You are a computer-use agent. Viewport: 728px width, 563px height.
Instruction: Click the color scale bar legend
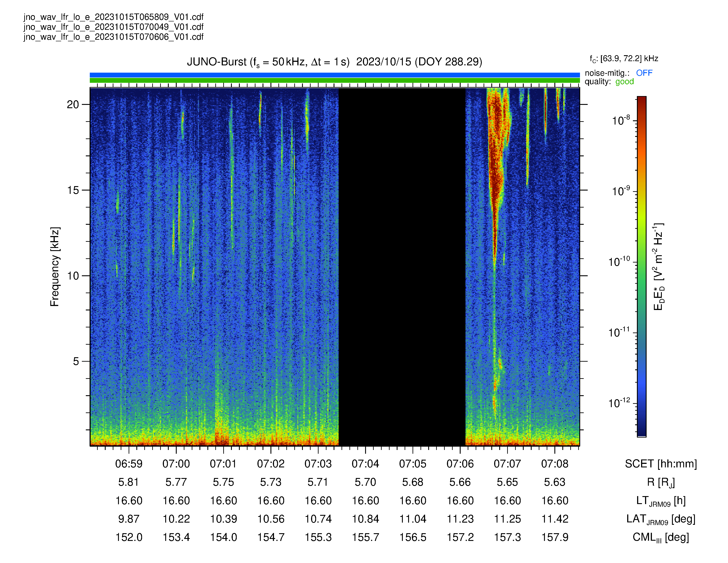[642, 266]
